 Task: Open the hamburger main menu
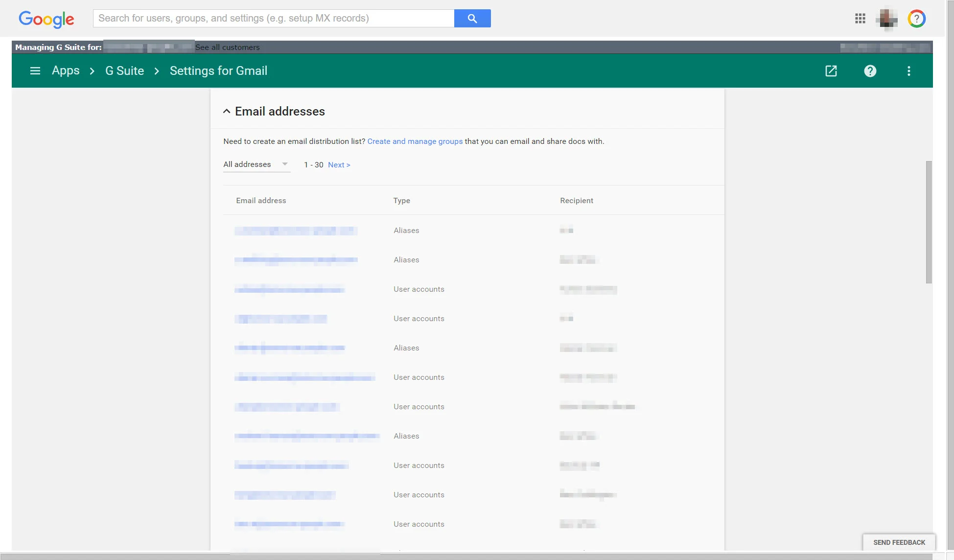click(x=35, y=71)
